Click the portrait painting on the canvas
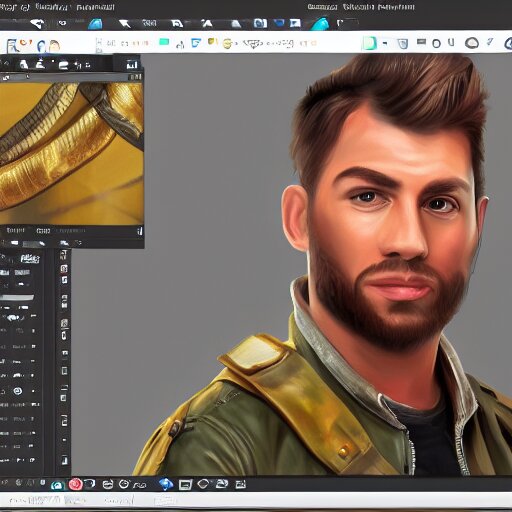Screen dimensions: 512x512 pos(322,264)
